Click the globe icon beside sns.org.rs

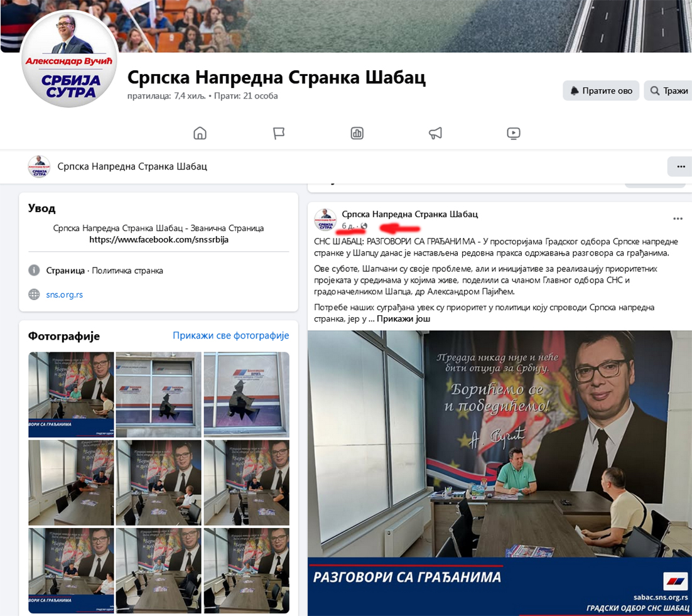click(x=34, y=294)
